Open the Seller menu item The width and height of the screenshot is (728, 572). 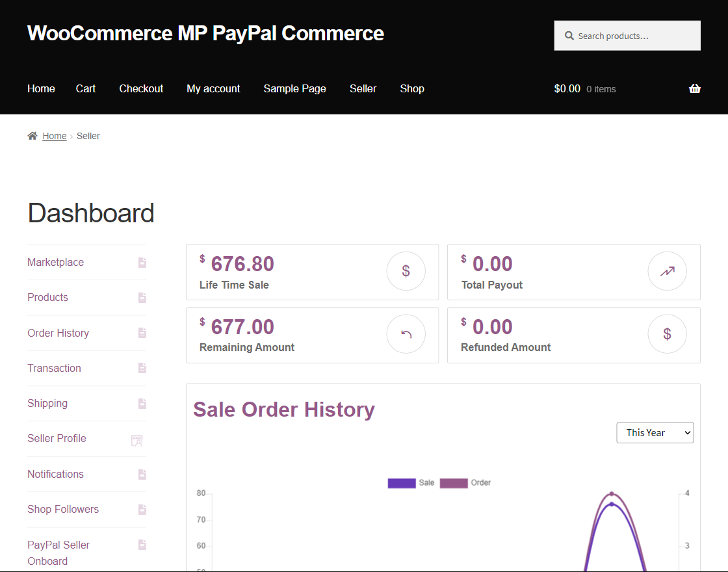coord(363,89)
